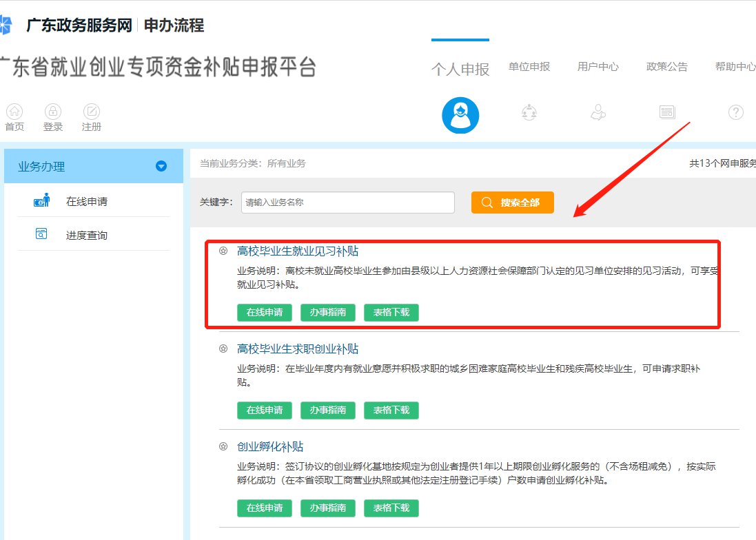
Task: Open the grey user center icon
Action: pyautogui.click(x=598, y=112)
